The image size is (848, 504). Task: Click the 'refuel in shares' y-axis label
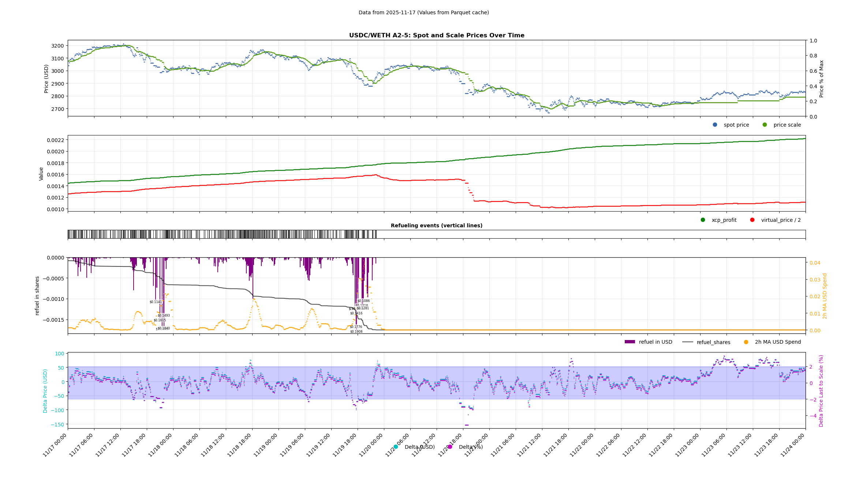(x=37, y=296)
